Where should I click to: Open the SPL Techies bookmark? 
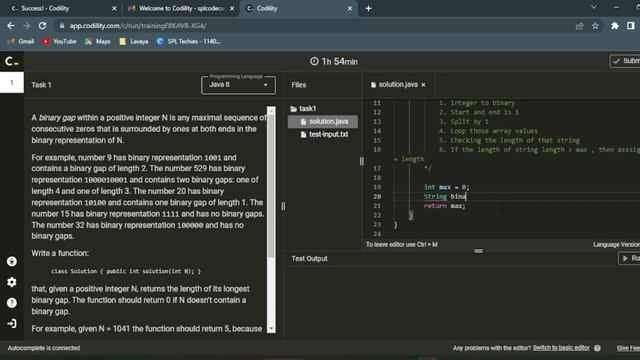pos(188,41)
